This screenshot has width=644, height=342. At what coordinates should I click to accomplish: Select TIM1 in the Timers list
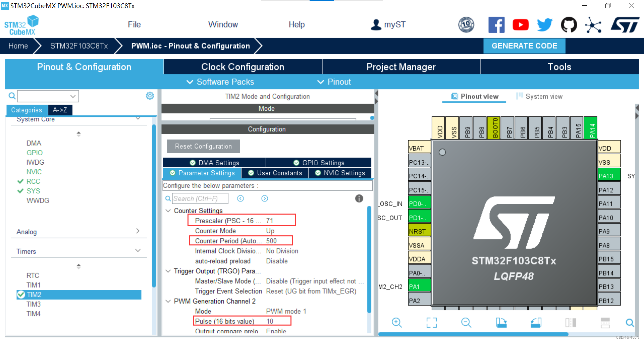click(x=34, y=285)
